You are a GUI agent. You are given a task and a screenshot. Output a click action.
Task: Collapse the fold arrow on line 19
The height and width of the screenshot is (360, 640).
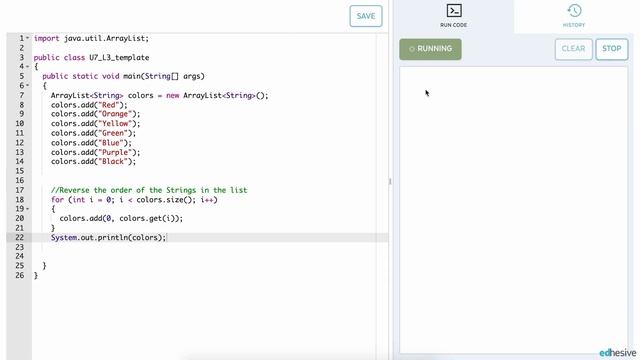pyautogui.click(x=28, y=209)
